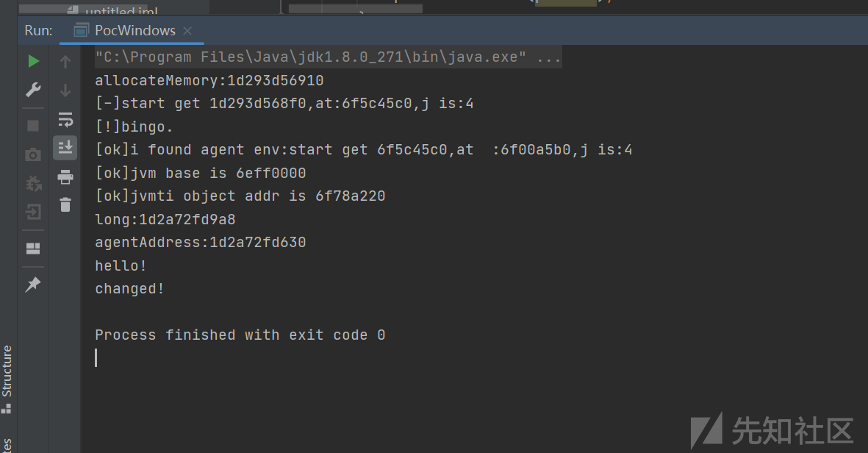This screenshot has height=453, width=868.
Task: Jump up the stack trace arrow
Action: point(65,62)
